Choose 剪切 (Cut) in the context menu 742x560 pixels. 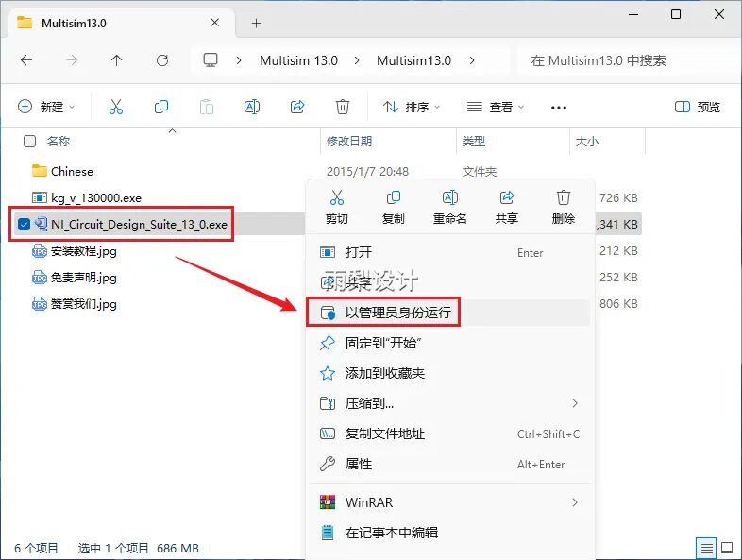click(x=337, y=207)
